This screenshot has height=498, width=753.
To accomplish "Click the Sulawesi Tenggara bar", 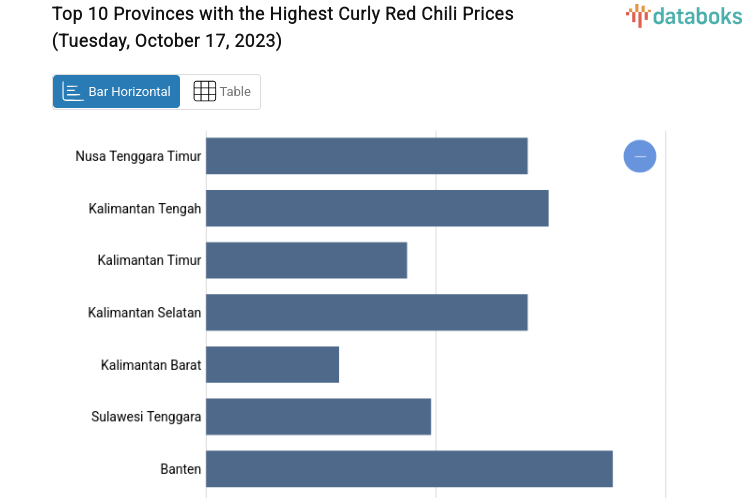I will [318, 416].
